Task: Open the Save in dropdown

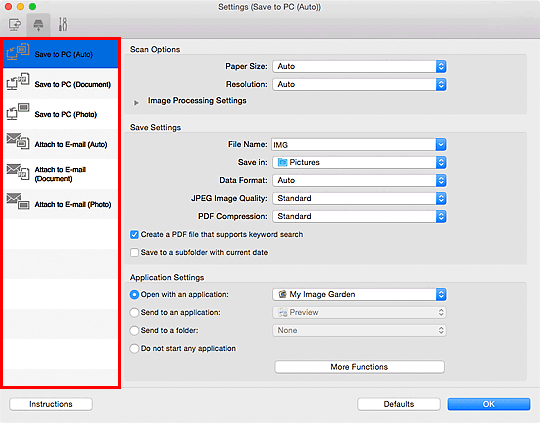Action: (359, 162)
